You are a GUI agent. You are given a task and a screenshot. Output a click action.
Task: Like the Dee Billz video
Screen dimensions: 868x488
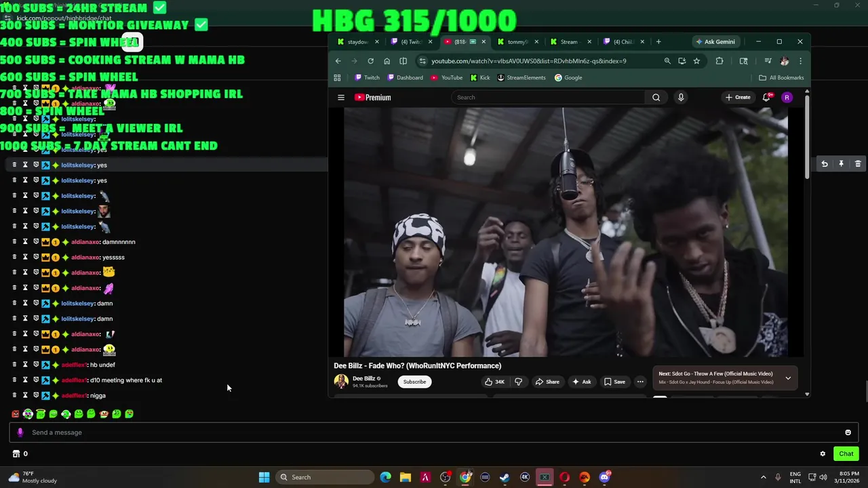[x=494, y=382]
